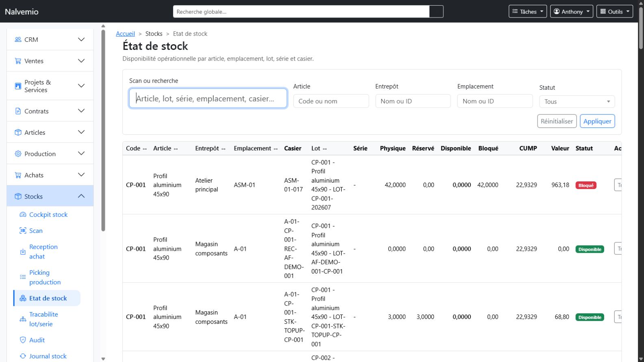This screenshot has height=362, width=644.
Task: Expand the Ventes section chevron
Action: 81,61
